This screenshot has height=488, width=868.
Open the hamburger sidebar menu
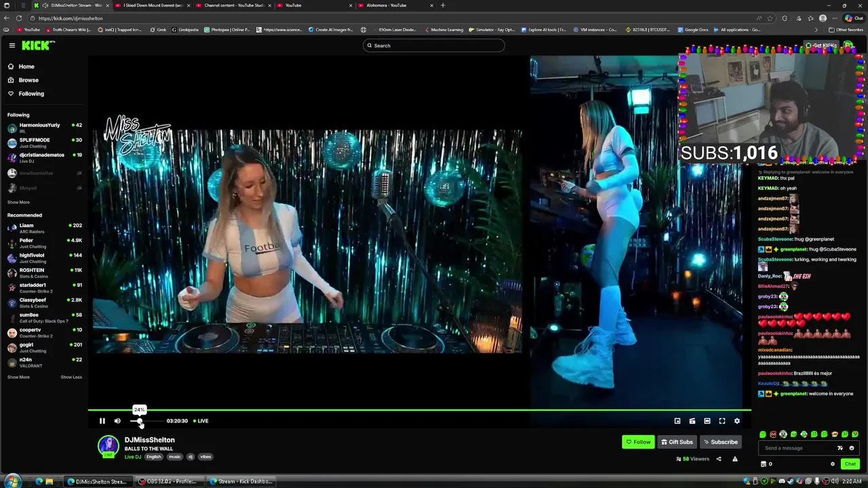point(12,45)
